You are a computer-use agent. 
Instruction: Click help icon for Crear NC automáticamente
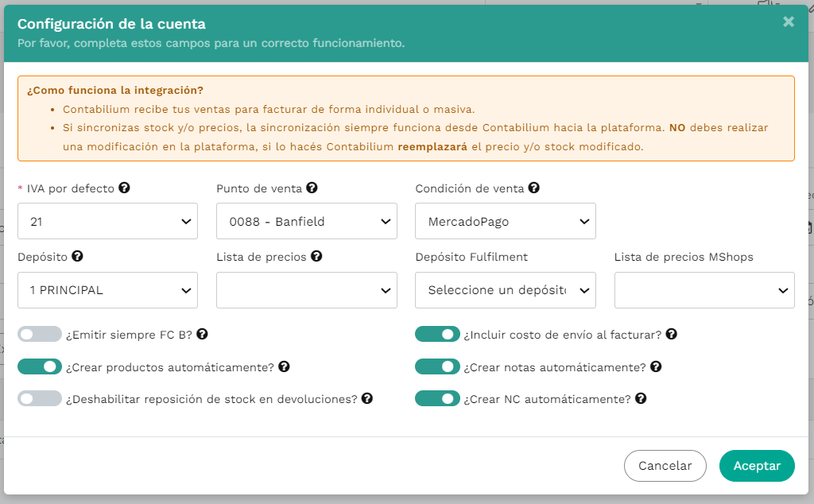click(x=641, y=398)
